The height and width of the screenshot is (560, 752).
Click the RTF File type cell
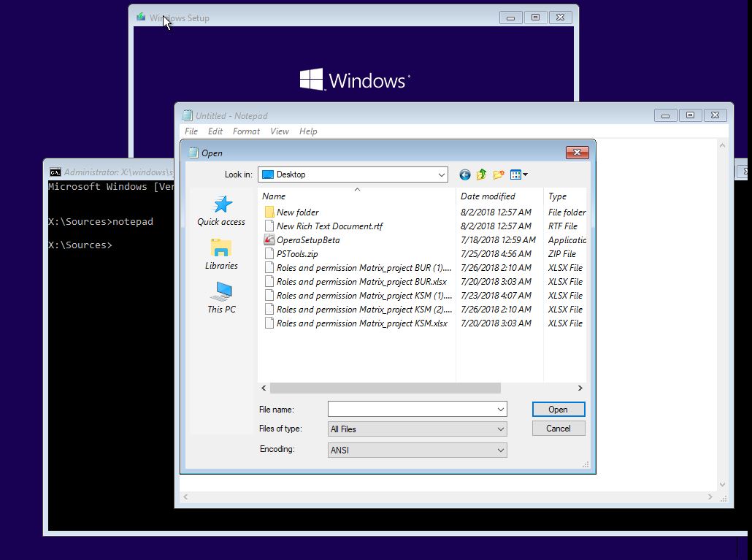pyautogui.click(x=563, y=226)
